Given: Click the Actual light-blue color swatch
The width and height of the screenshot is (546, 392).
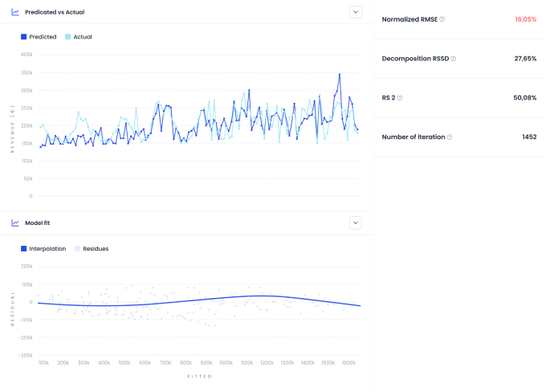Looking at the screenshot, I should click(x=68, y=37).
